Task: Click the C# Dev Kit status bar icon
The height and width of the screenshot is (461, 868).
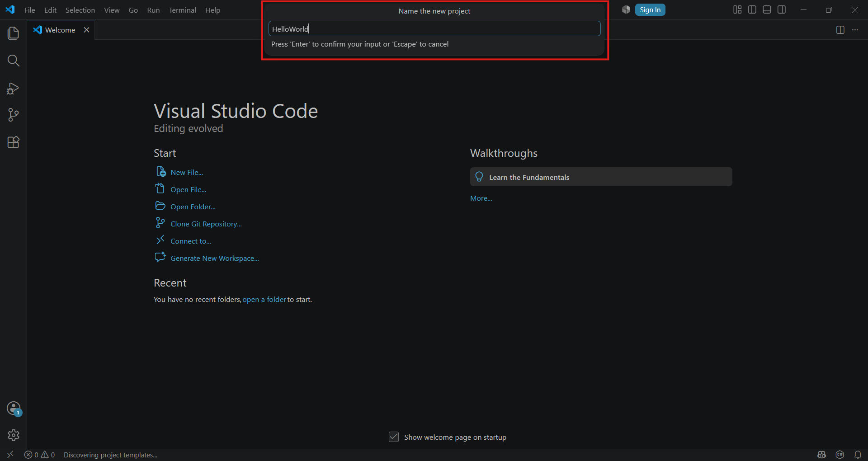Action: 840,455
